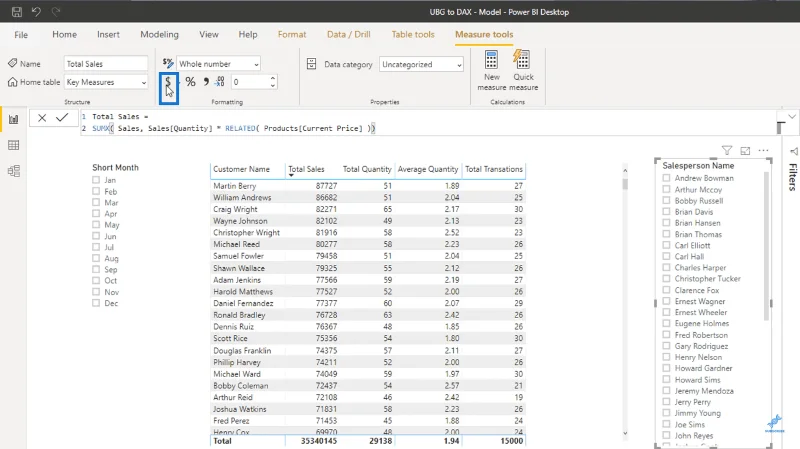Click the Total row value 35340145
Image resolution: width=800 pixels, height=449 pixels.
pyautogui.click(x=318, y=441)
